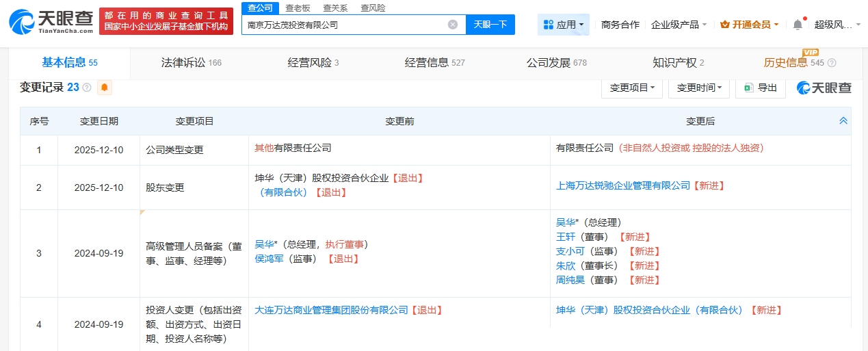Clear the search box with the X icon
Screen dimensions: 868x351
click(x=453, y=25)
